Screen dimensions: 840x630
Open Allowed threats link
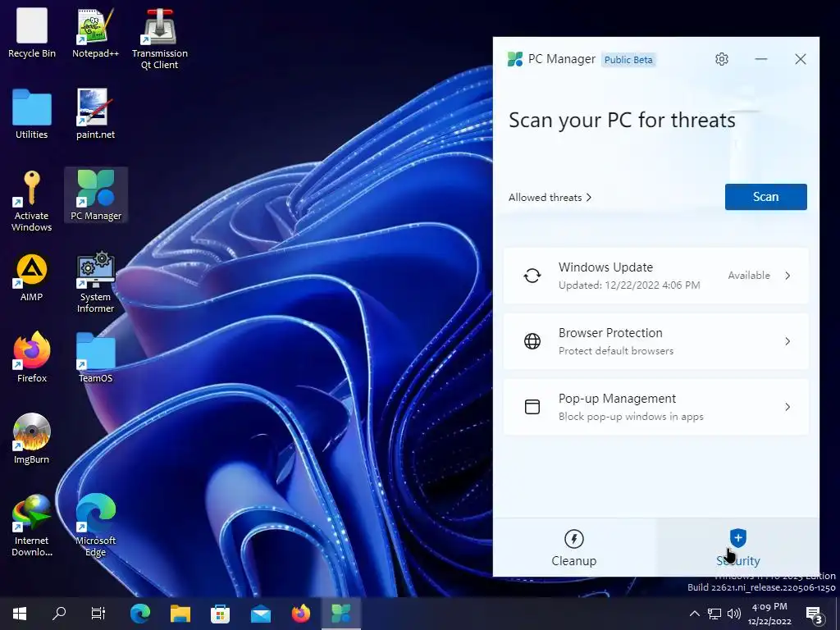[550, 197]
